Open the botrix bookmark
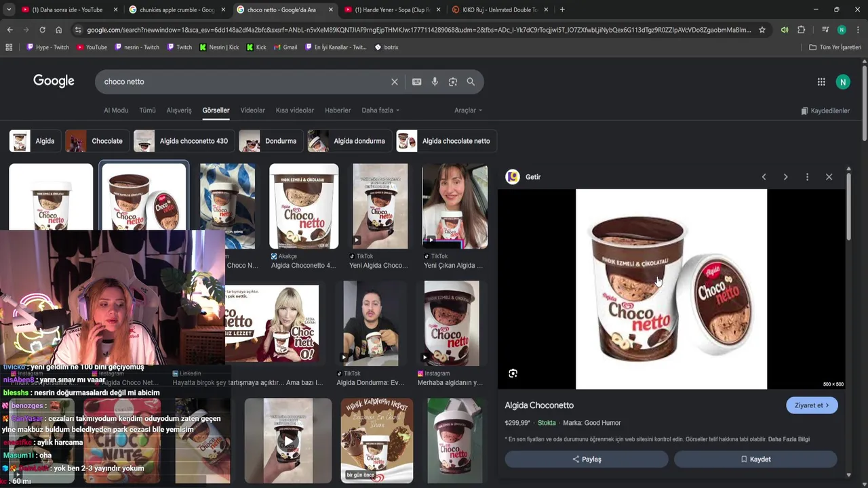 coord(387,47)
